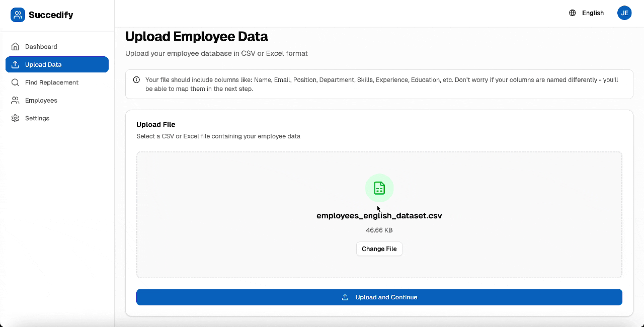
Task: Select Find Replacement in the sidebar
Action: [52, 83]
